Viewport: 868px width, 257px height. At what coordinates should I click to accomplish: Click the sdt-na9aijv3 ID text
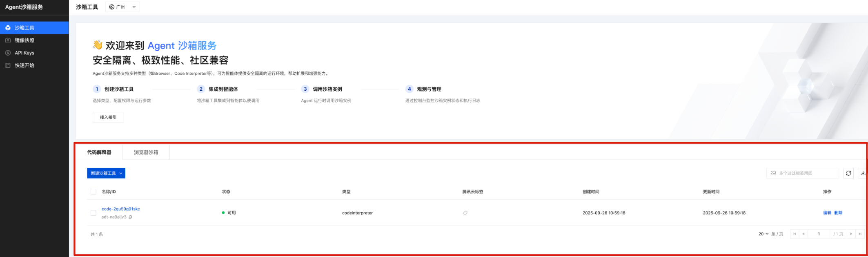pos(114,217)
